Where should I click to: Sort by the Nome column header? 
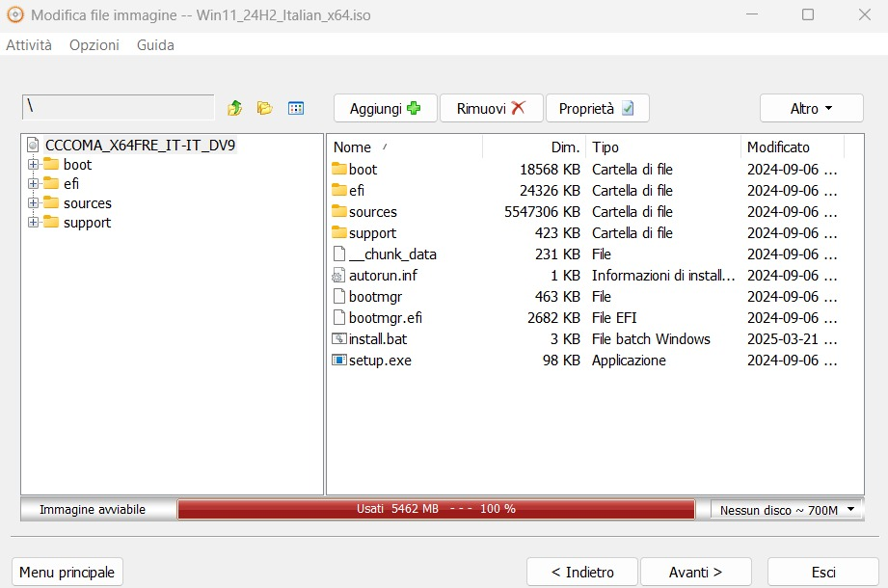click(405, 147)
